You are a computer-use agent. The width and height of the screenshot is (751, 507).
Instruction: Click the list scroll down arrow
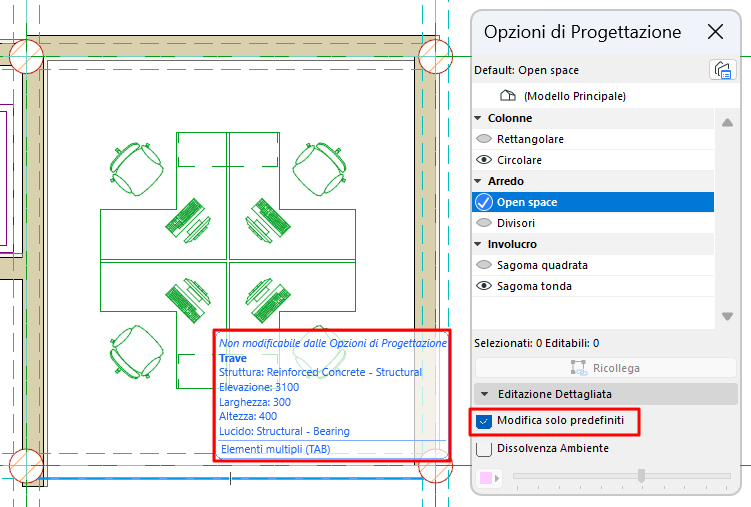click(x=728, y=316)
